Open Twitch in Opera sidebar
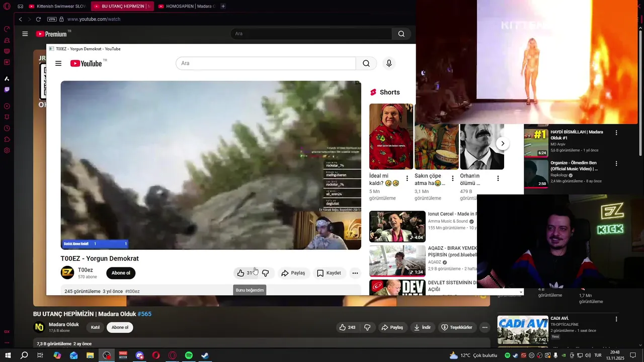This screenshot has width=644, height=362. coord(7,89)
